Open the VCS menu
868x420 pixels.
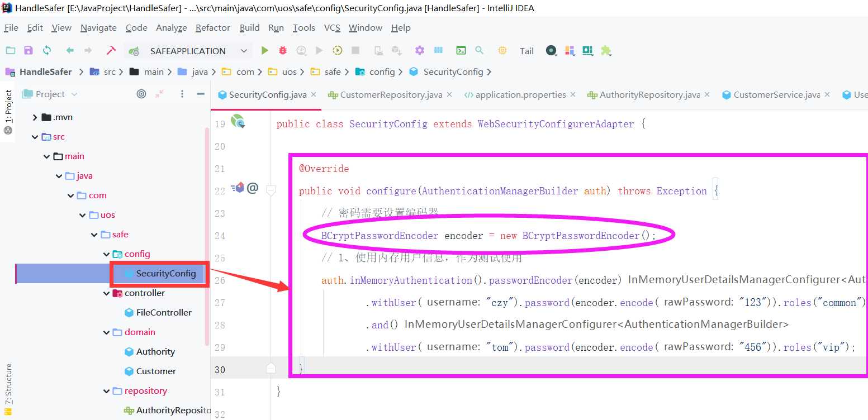(332, 27)
